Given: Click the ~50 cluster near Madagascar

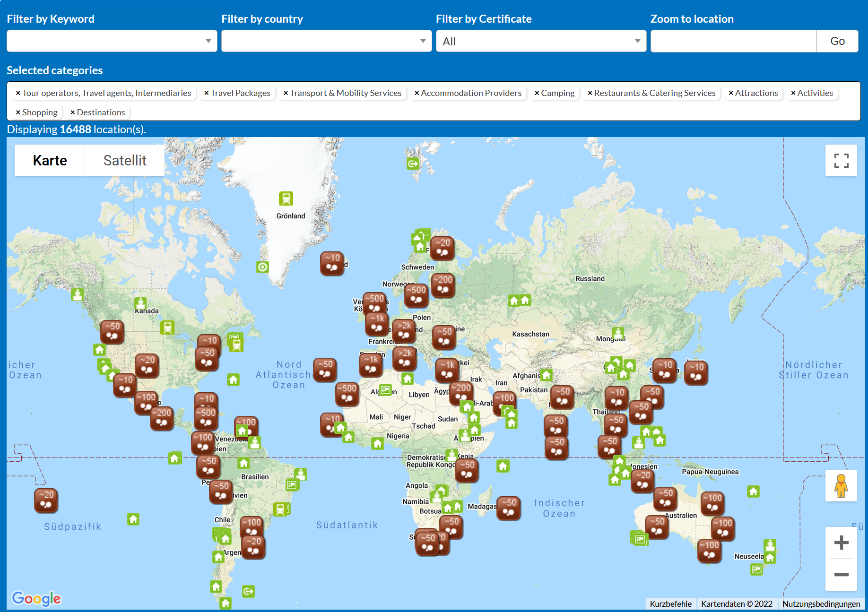Looking at the screenshot, I should (509, 508).
